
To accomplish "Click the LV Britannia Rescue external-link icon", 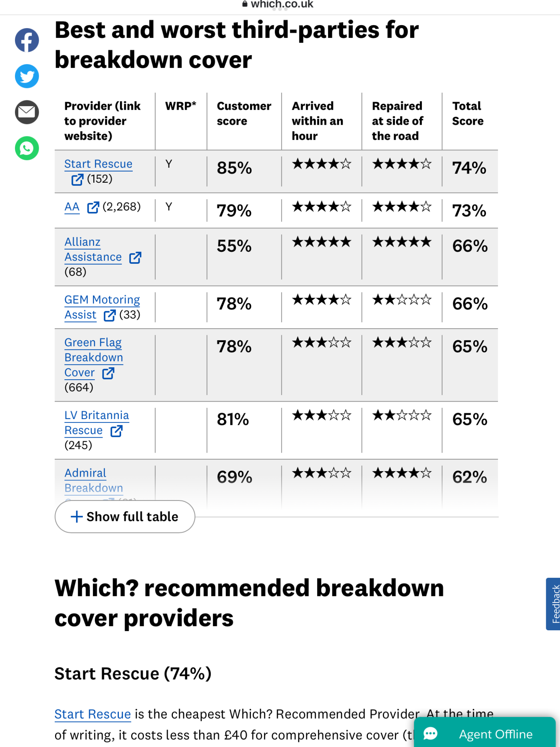I will coord(117,431).
